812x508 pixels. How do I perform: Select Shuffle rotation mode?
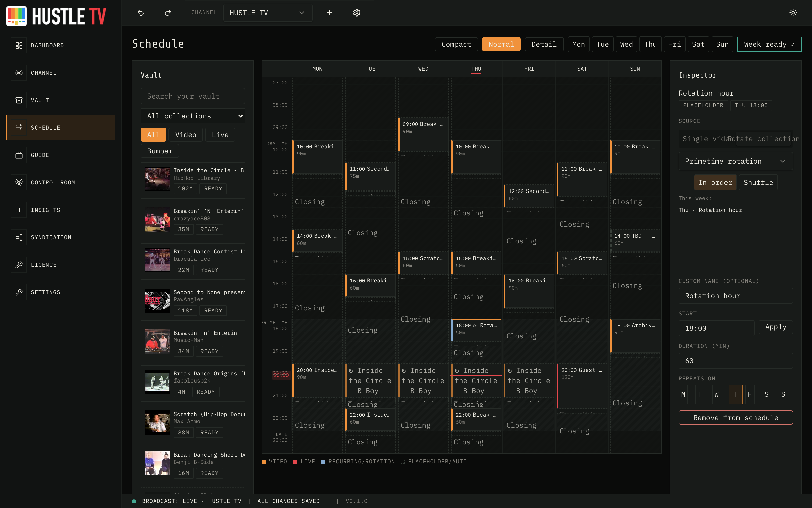758,182
